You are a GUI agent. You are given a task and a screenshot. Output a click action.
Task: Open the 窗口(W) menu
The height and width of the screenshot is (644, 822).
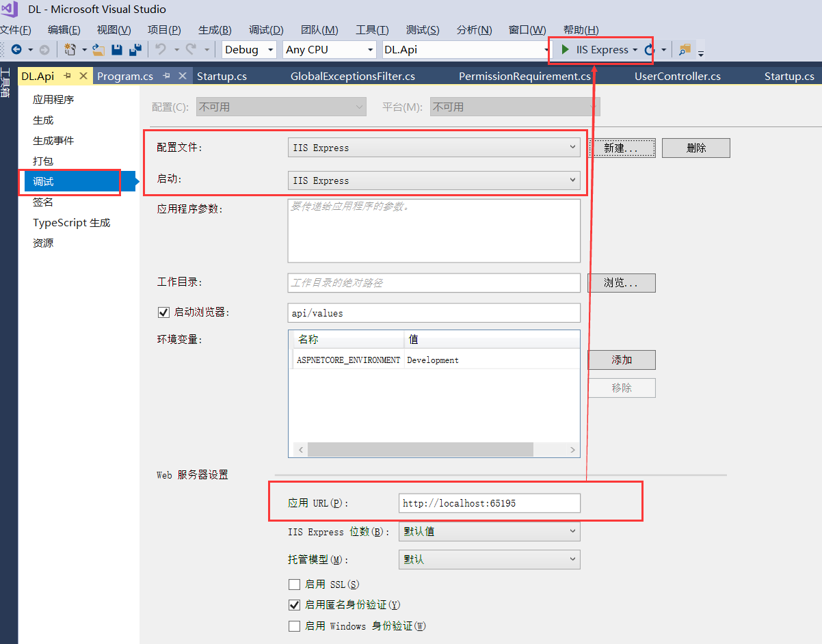(527, 29)
